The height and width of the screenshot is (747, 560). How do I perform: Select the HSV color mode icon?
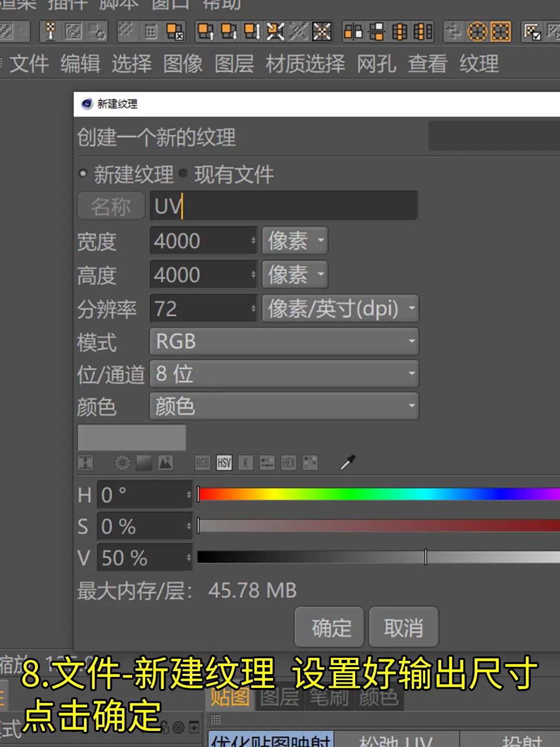pyautogui.click(x=224, y=463)
